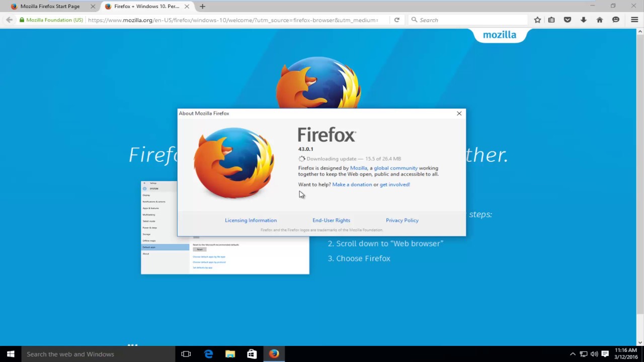
Task: Reload the page with the refresh icon
Action: coord(397,20)
